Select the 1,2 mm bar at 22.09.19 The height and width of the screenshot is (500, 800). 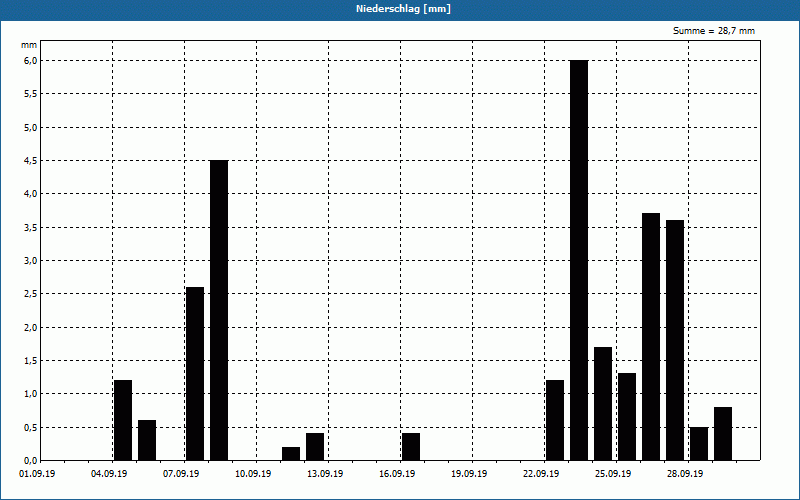click(x=555, y=420)
